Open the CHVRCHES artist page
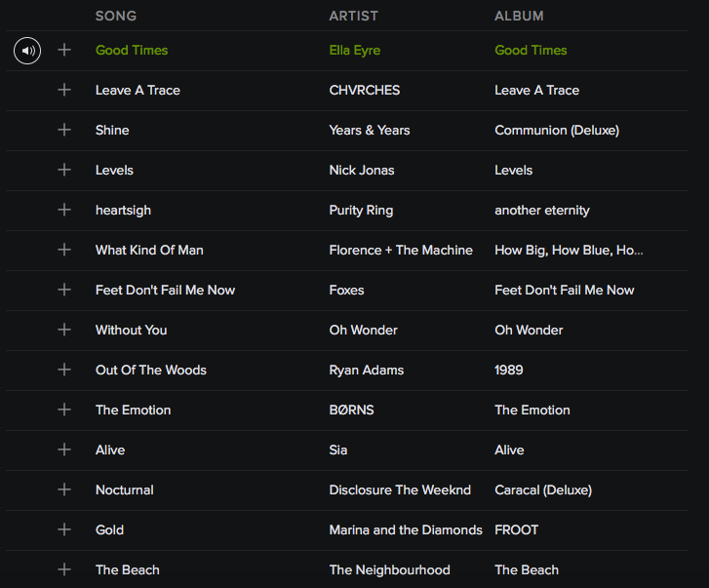Screen dimensions: 709x588 pos(365,90)
